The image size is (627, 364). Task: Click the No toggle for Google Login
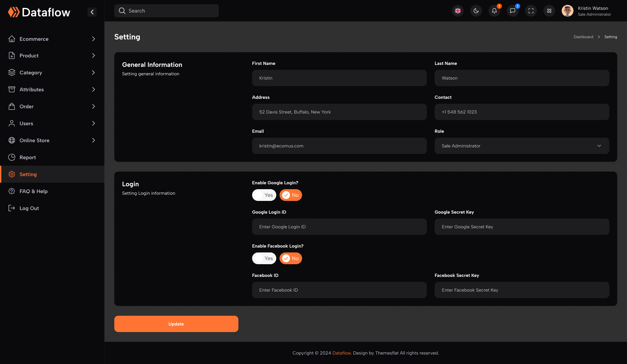(291, 195)
